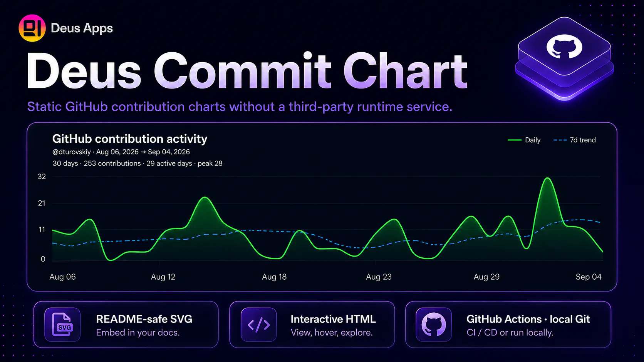
Task: Click the "README-safe SVG" card title
Action: coord(144,319)
